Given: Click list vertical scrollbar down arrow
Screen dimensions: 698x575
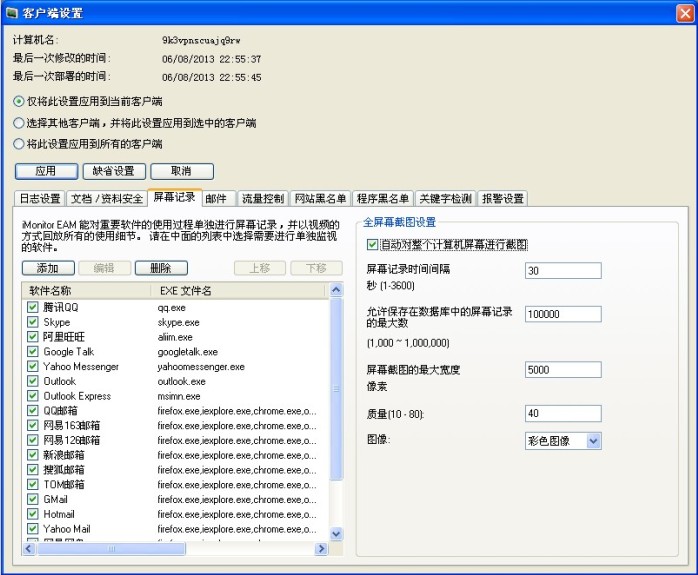Looking at the screenshot, I should tap(337, 534).
